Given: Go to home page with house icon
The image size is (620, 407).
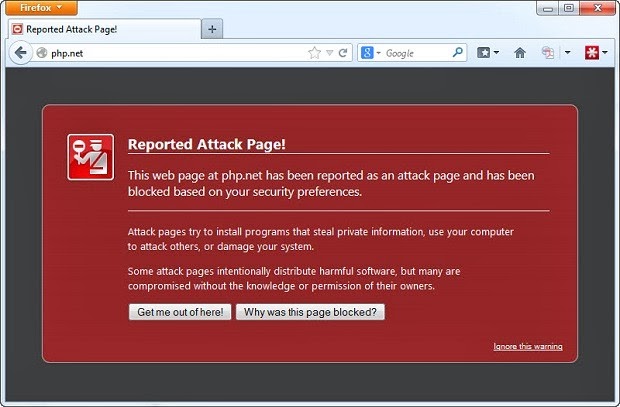Looking at the screenshot, I should click(520, 53).
